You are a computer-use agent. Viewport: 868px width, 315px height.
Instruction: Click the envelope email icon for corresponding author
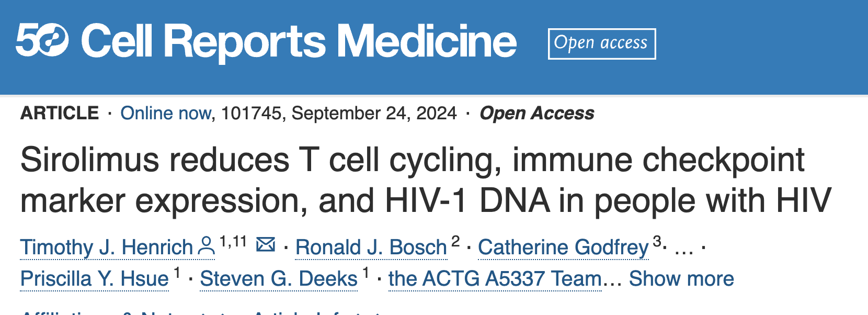click(266, 244)
